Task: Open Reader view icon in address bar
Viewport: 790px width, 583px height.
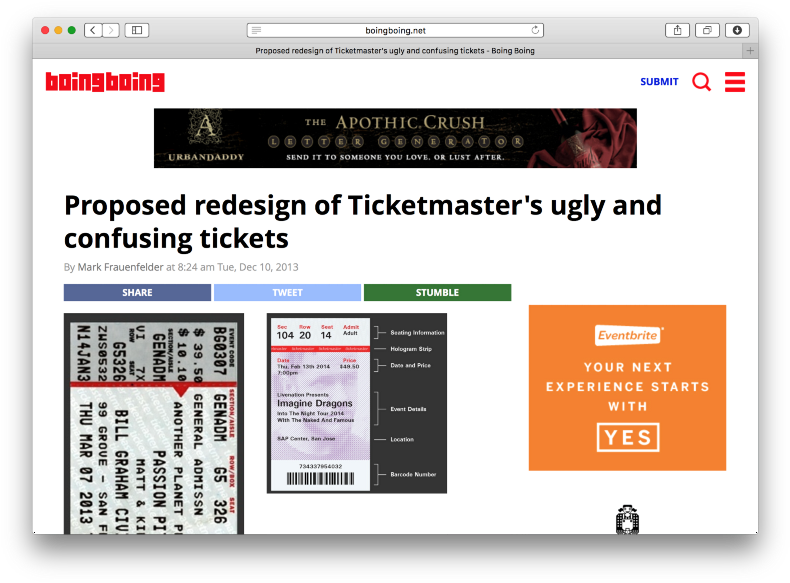Action: (256, 30)
